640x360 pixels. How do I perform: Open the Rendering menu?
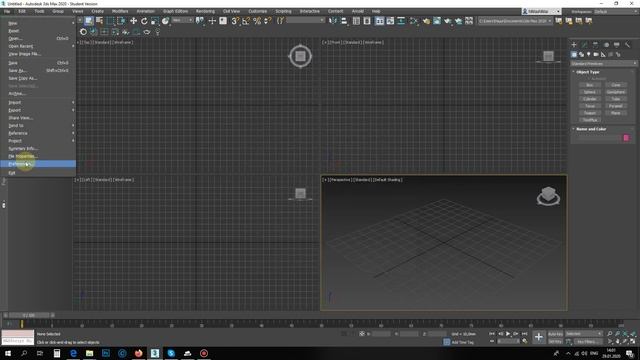click(x=205, y=11)
